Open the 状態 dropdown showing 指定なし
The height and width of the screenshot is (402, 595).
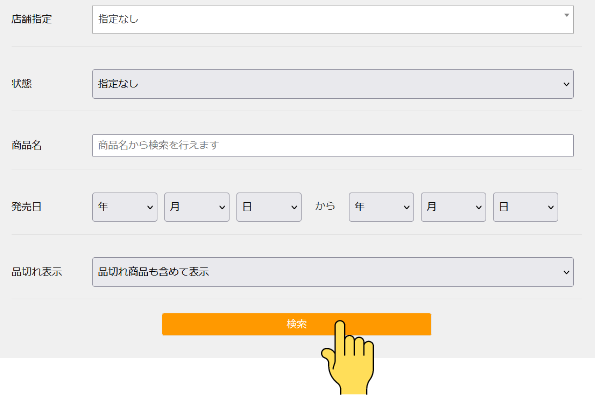click(333, 84)
